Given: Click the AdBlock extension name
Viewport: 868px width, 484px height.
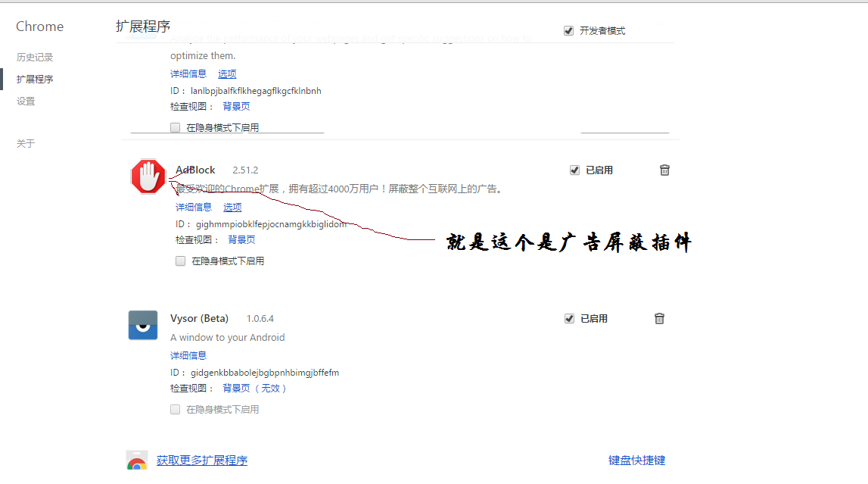Looking at the screenshot, I should [195, 170].
